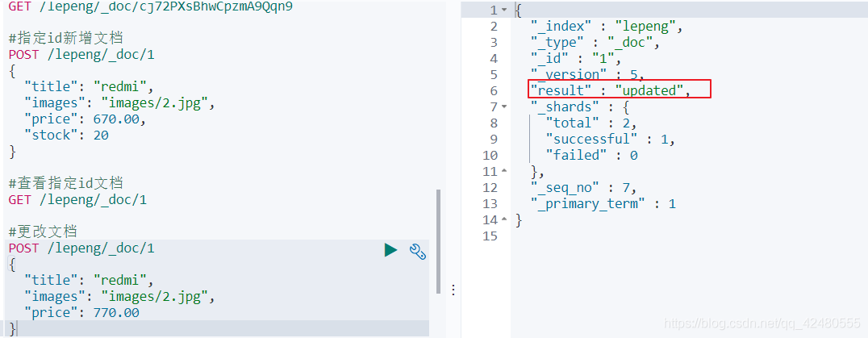The height and width of the screenshot is (338, 868).
Task: Click the request editor's vertical scrollbar
Action: click(438, 241)
